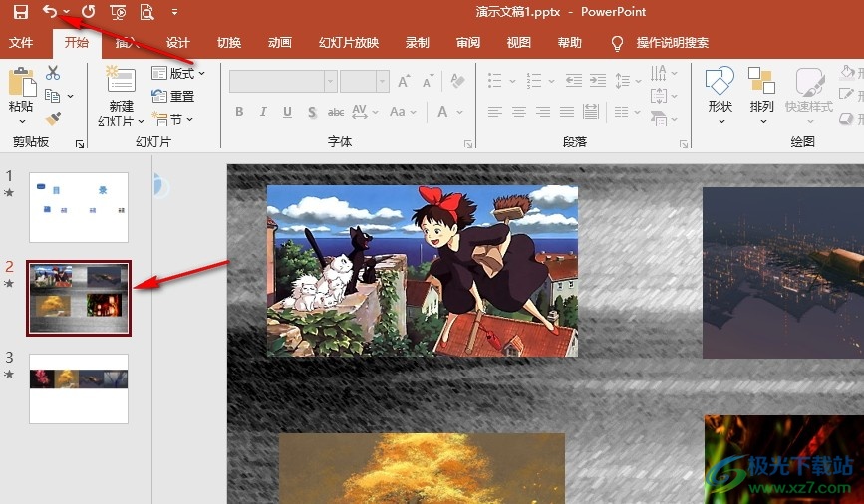Open the 剪贴板 pane launcher
Image resolution: width=864 pixels, height=504 pixels.
click(80, 144)
